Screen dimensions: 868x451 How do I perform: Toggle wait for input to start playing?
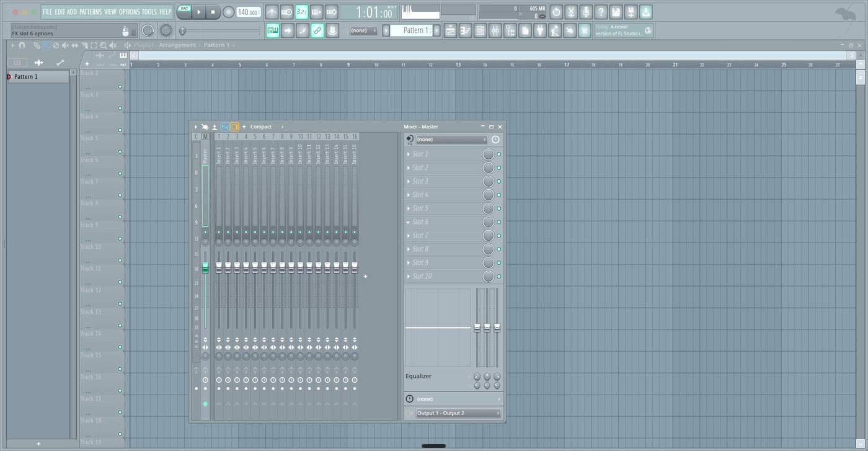point(286,12)
